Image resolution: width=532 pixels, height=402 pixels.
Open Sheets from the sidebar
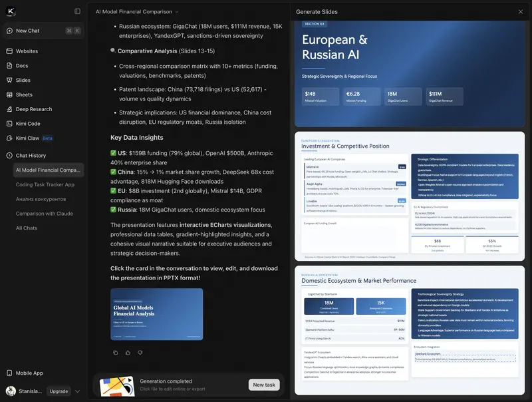point(24,95)
